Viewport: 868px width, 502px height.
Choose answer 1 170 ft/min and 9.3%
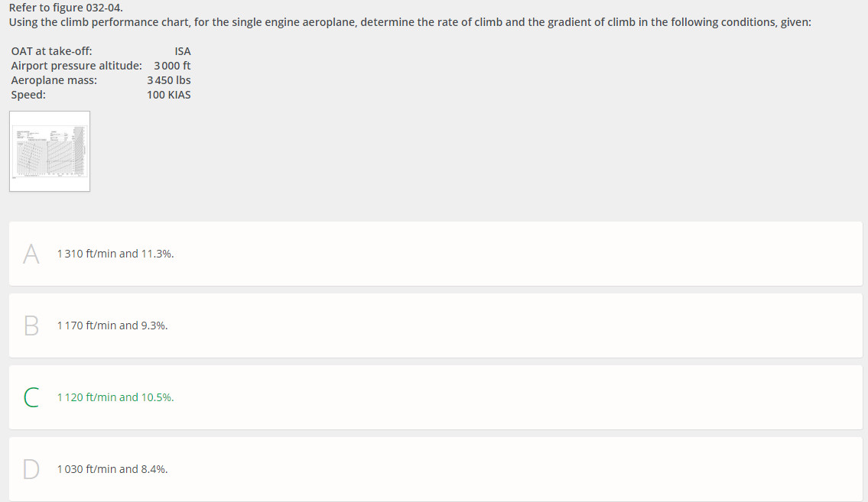pos(112,325)
